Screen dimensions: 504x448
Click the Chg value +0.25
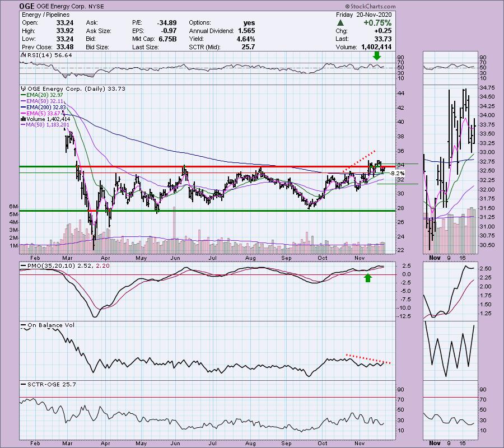click(x=383, y=31)
